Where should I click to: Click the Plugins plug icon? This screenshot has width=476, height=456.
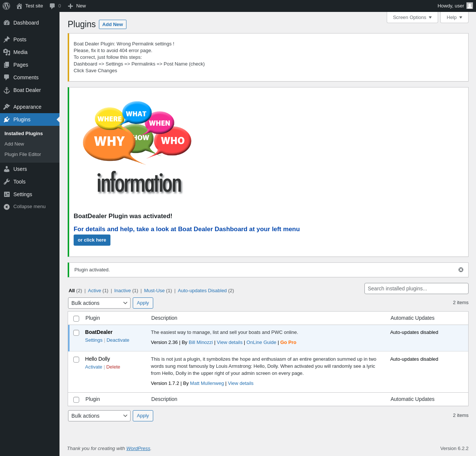[7, 119]
